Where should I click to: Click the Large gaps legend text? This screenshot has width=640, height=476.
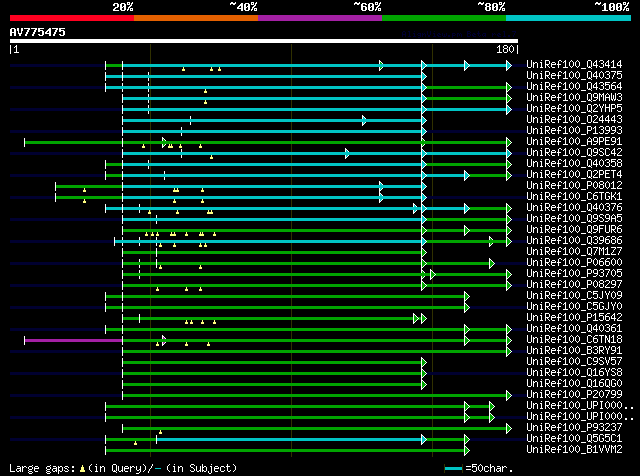(123, 468)
